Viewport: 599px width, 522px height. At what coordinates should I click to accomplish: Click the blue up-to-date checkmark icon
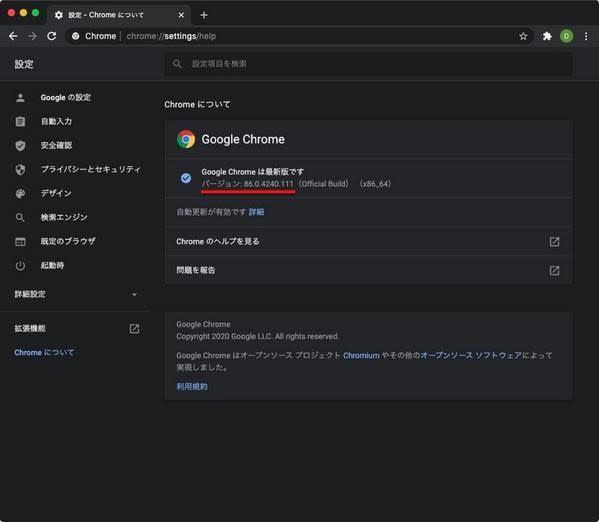(x=186, y=178)
